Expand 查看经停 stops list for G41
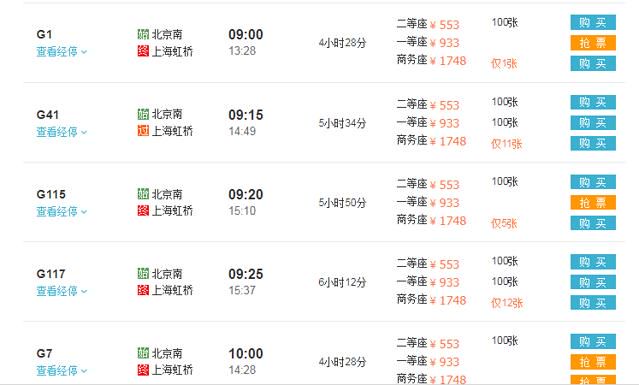The height and width of the screenshot is (385, 639). (62, 132)
